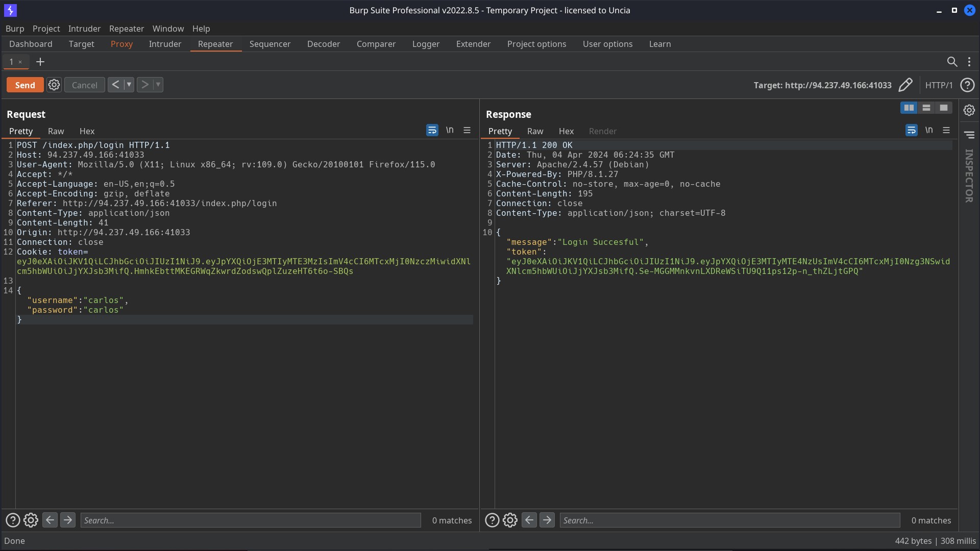This screenshot has height=551, width=980.
Task: Click the Repeater send options gear icon
Action: click(x=54, y=85)
